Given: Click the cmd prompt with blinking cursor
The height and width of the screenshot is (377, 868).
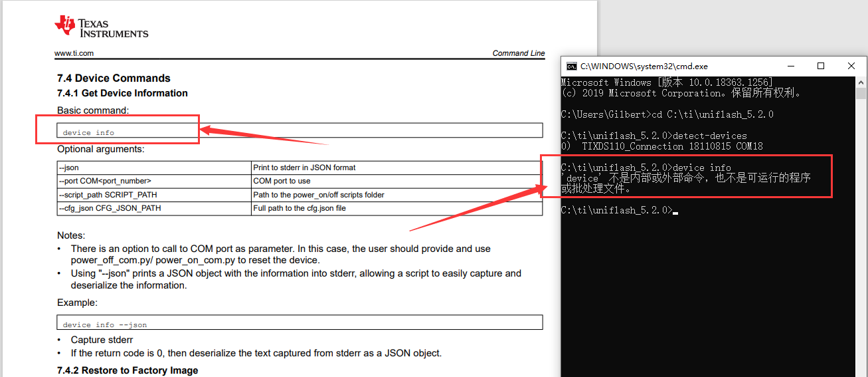Looking at the screenshot, I should [x=620, y=211].
